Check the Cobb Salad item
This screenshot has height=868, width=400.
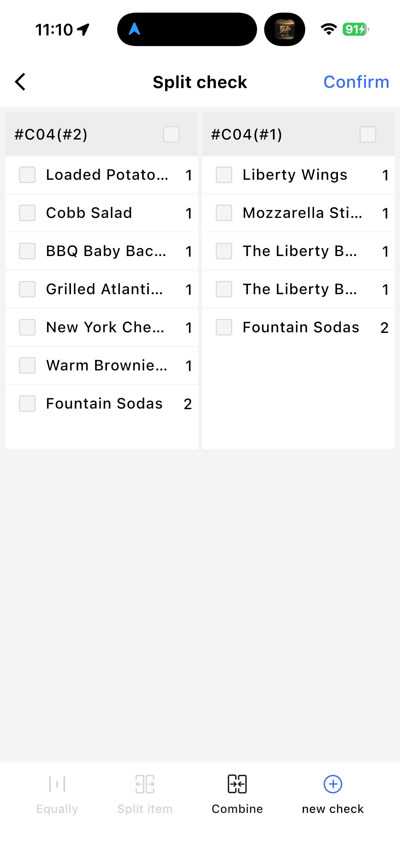[27, 213]
